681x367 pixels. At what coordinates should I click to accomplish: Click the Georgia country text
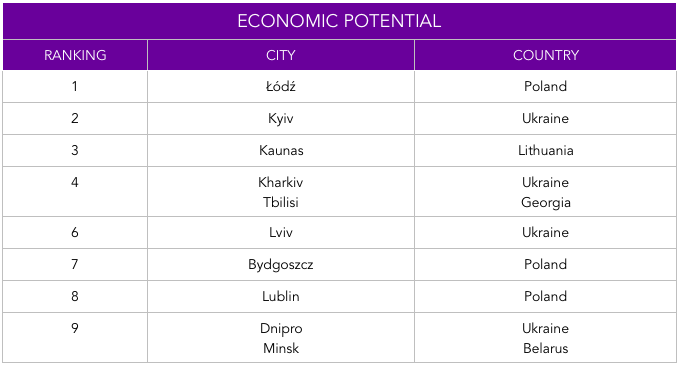coord(545,203)
